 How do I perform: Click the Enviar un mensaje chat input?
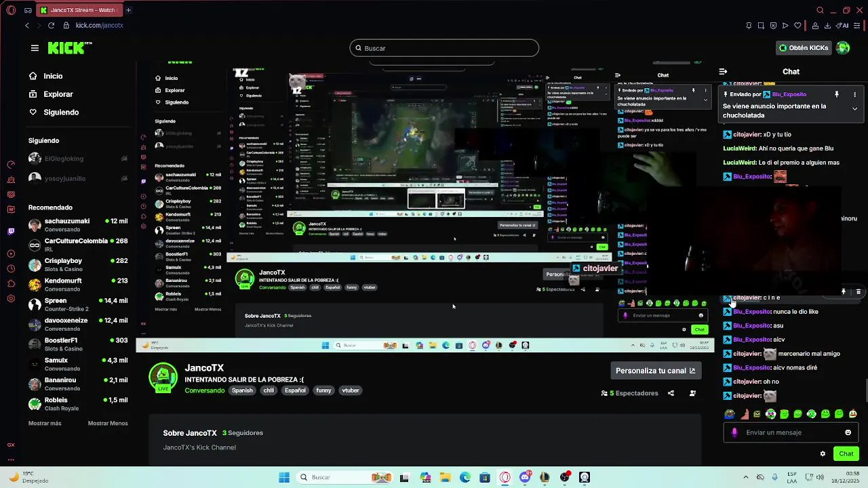(791, 432)
